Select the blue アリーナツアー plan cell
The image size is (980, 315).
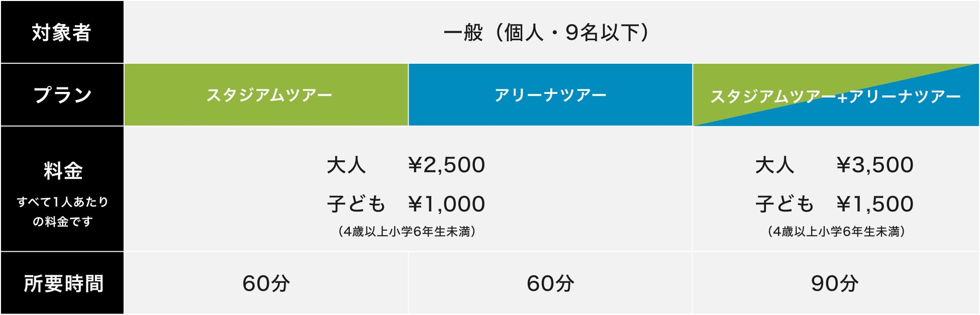(550, 95)
